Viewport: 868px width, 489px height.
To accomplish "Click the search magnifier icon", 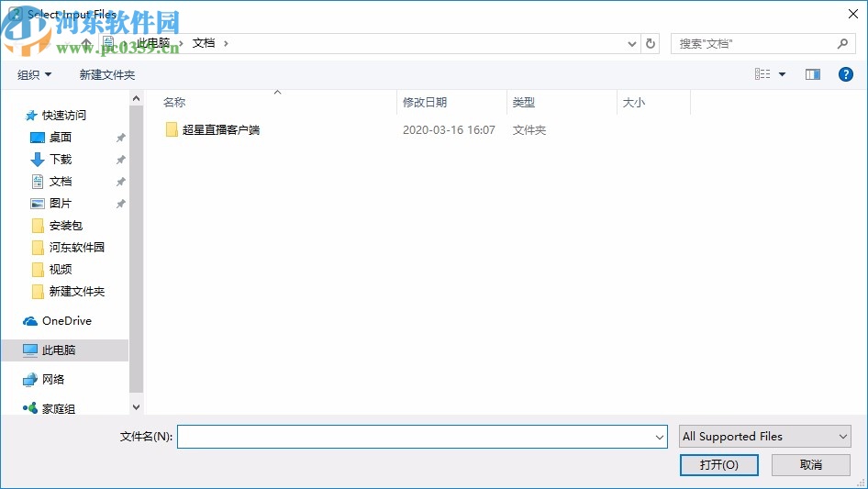I will click(x=842, y=43).
